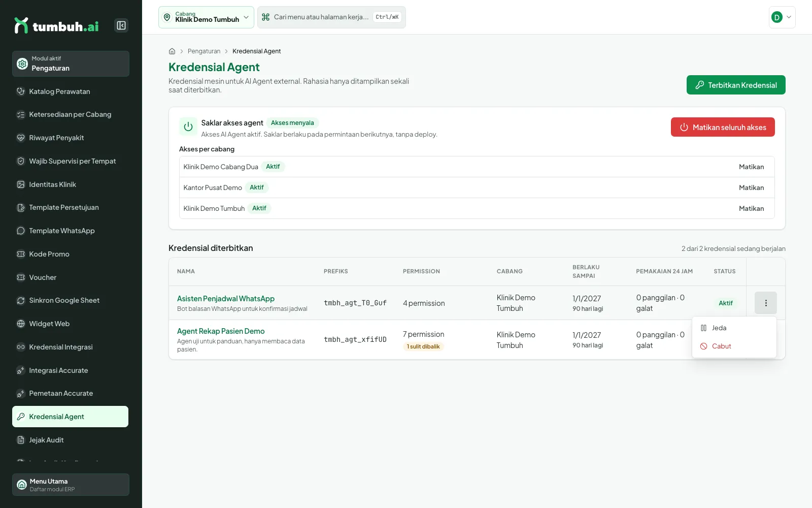Select Cabut in the context menu
Screen dimensions: 812x508
tap(734, 346)
